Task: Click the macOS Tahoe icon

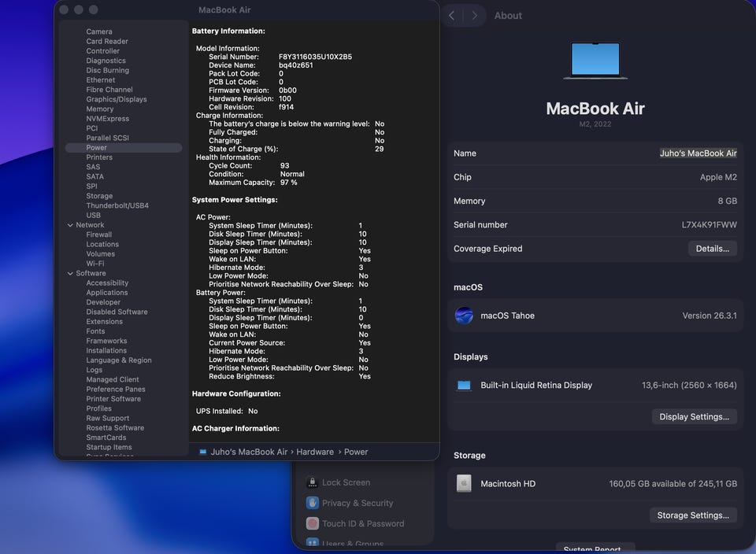Action: click(464, 316)
